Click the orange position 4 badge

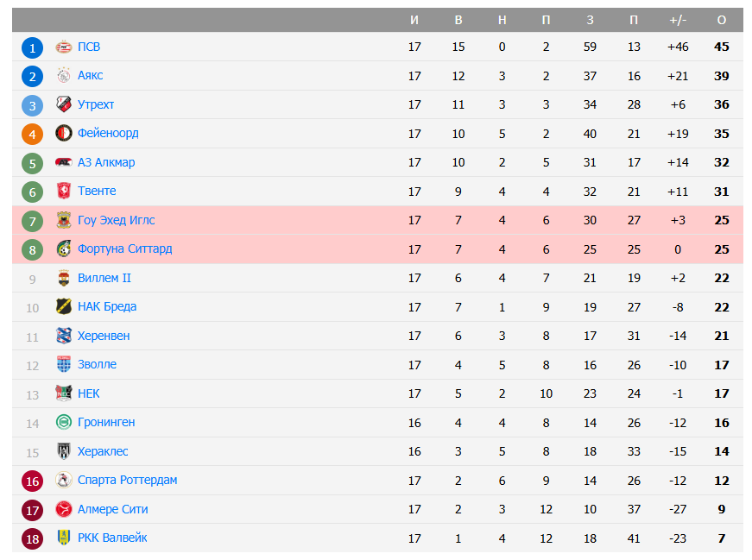click(32, 134)
